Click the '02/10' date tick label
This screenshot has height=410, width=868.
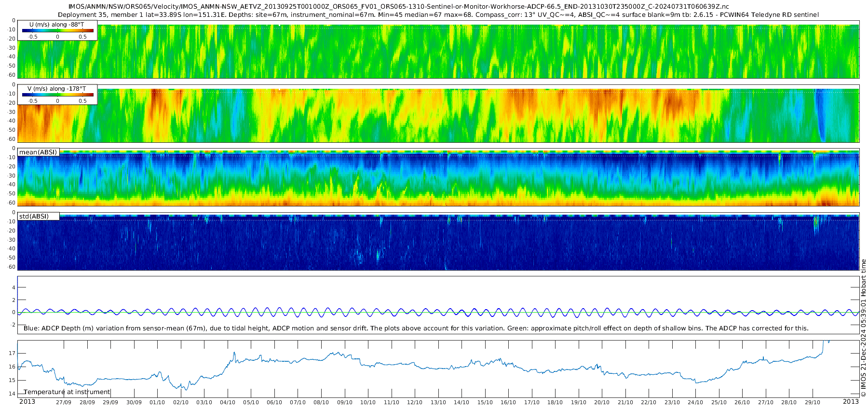tap(181, 402)
